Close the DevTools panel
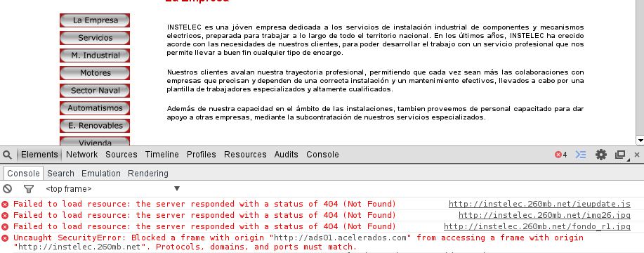Viewport: 644px width, 253px height. [636, 155]
